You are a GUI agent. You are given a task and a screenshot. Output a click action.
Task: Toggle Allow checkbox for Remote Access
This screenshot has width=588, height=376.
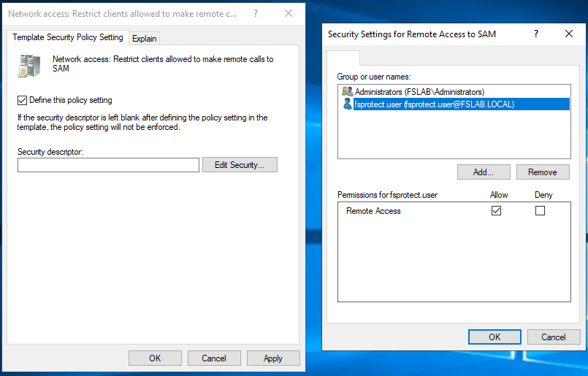pos(497,211)
